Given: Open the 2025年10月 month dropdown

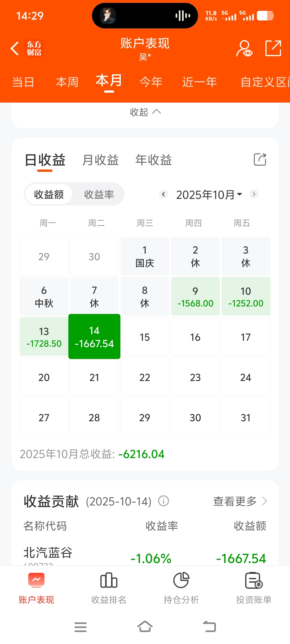Looking at the screenshot, I should (x=209, y=195).
